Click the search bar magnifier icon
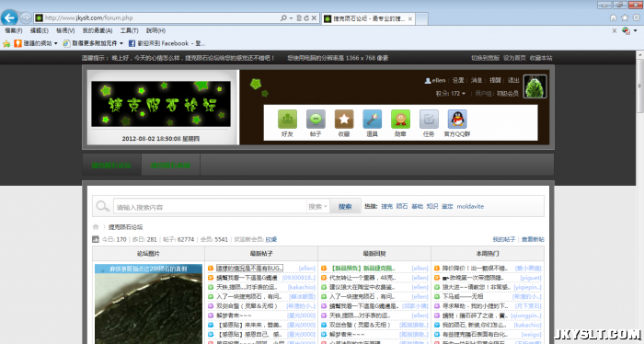 [102, 206]
